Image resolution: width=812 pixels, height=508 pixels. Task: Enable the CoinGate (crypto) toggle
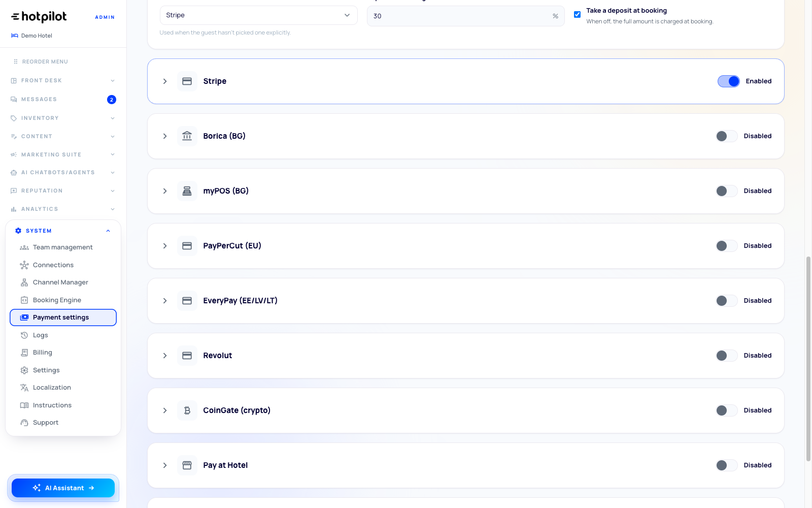(x=727, y=410)
